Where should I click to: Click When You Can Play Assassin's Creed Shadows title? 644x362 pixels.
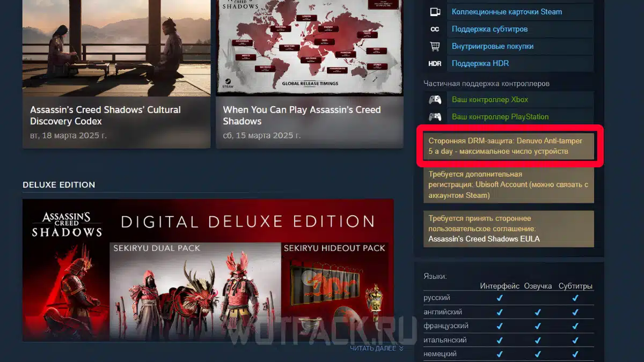(302, 115)
